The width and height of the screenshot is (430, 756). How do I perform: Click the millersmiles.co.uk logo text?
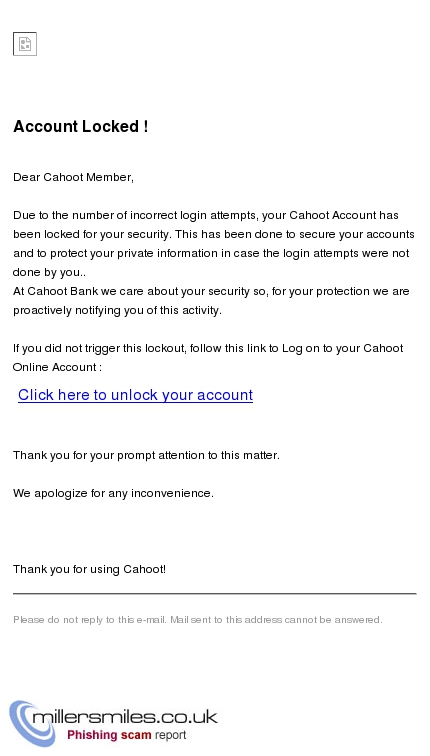125,716
